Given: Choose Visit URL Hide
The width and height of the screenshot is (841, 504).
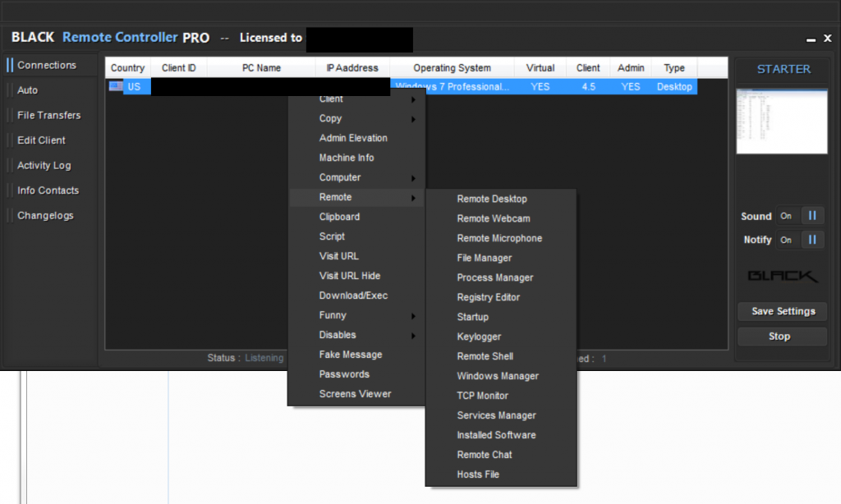Looking at the screenshot, I should coord(356,276).
